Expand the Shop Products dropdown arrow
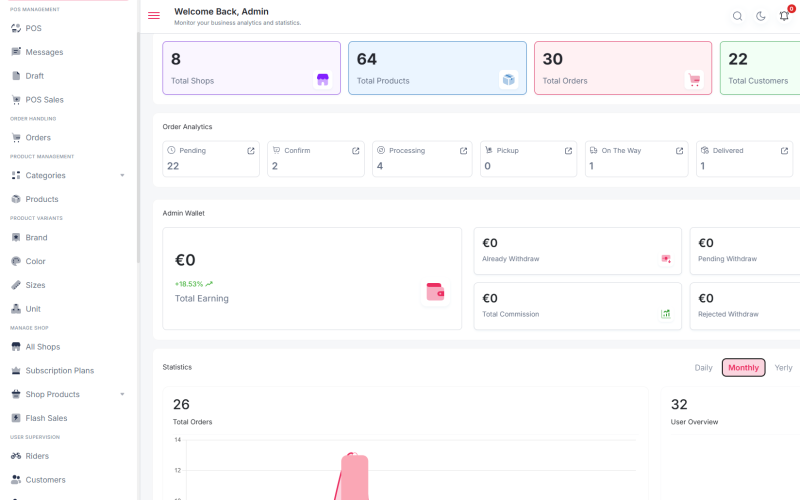 122,394
